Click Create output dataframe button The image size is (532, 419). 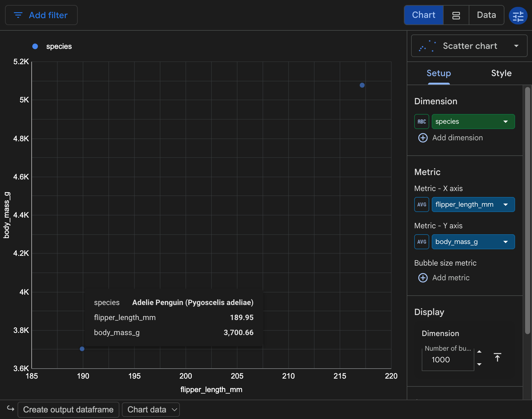(68, 410)
